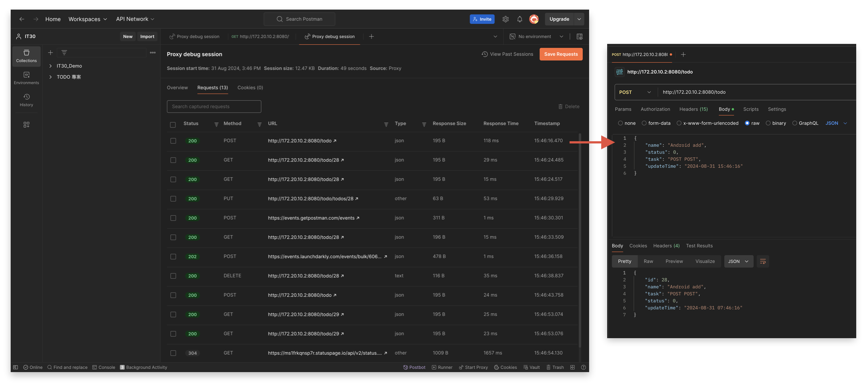Switch to the Cookies (0) tab
Viewport: 868px width, 385px height.
(x=250, y=87)
